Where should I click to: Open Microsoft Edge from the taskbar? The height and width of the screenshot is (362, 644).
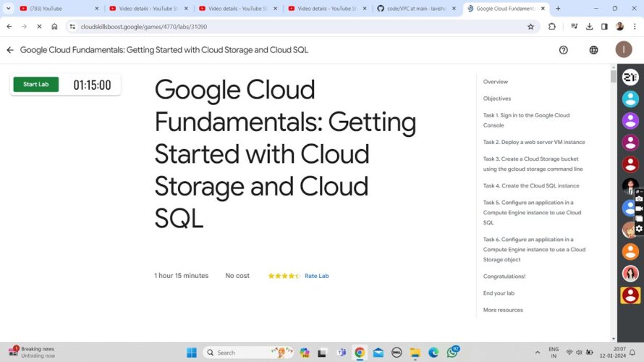click(433, 353)
